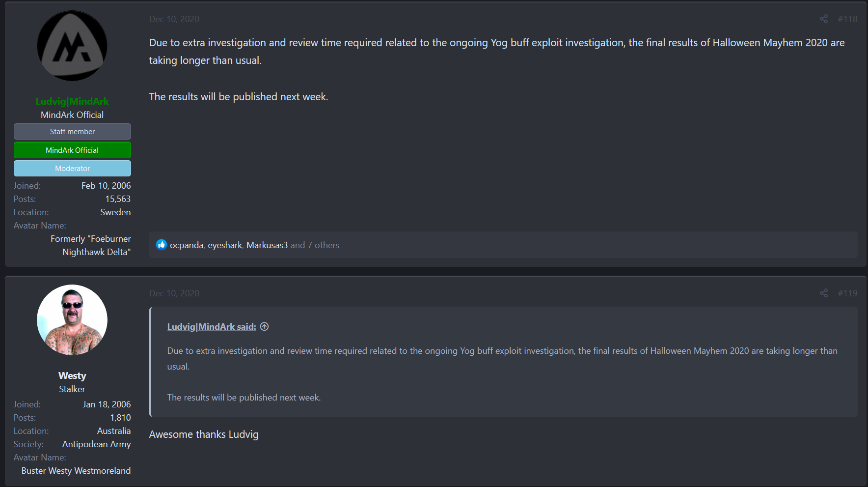Jump to quoted post via arrow icon
Viewport: 868px width, 487px height.
click(x=265, y=327)
